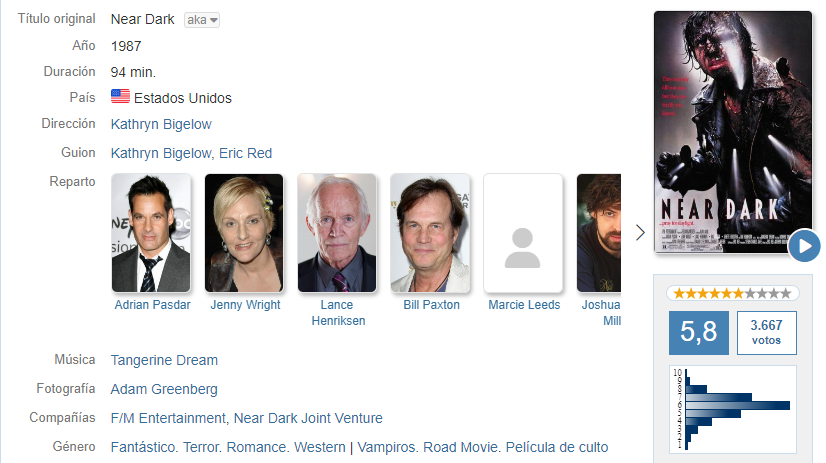This screenshot has width=826, height=463.
Task: Click the star rating bar
Action: pyautogui.click(x=732, y=293)
